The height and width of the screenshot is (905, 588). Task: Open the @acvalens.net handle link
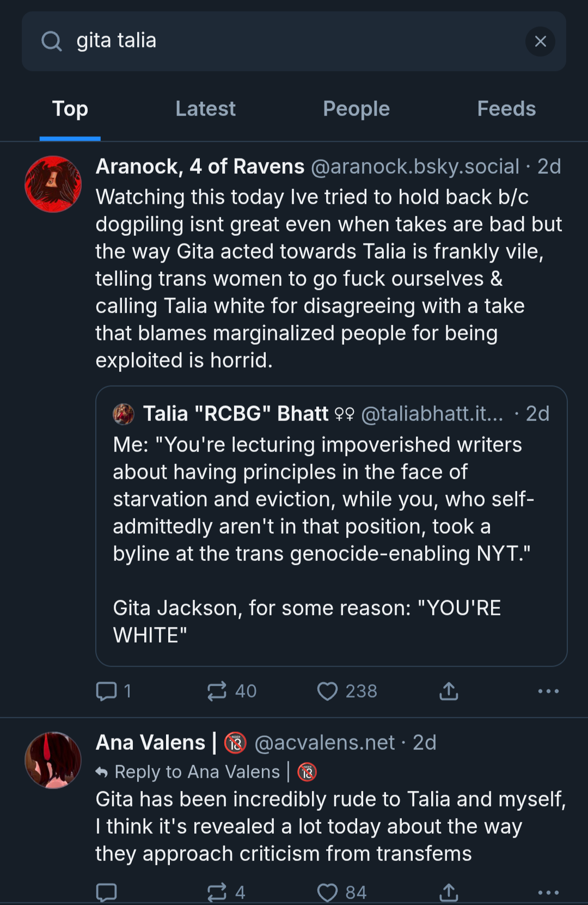tap(324, 743)
